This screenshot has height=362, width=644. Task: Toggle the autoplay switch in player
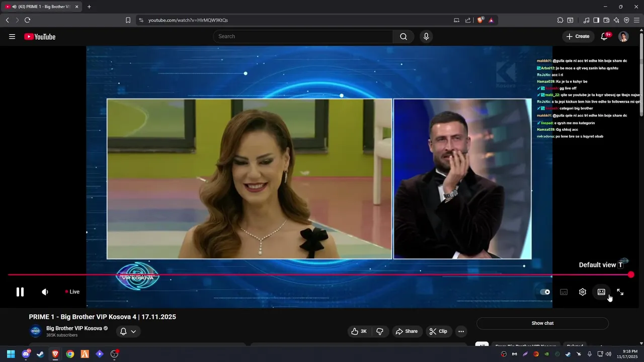[545, 292]
